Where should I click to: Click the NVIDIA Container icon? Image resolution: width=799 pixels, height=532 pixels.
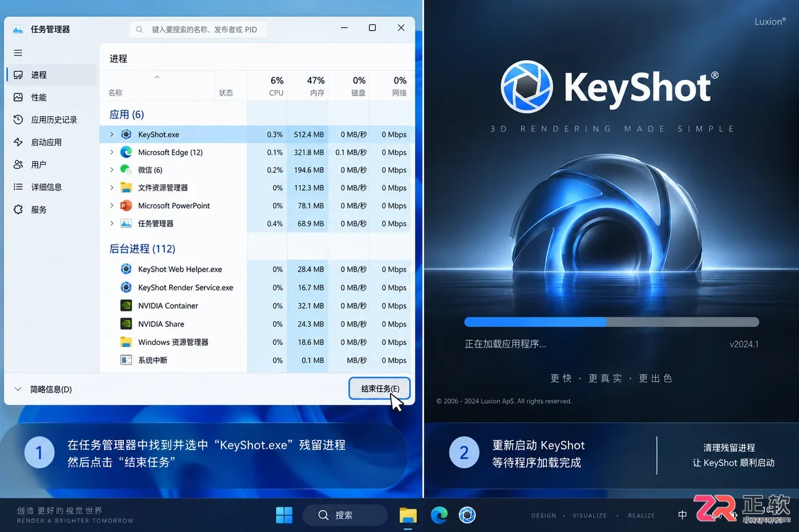click(126, 306)
